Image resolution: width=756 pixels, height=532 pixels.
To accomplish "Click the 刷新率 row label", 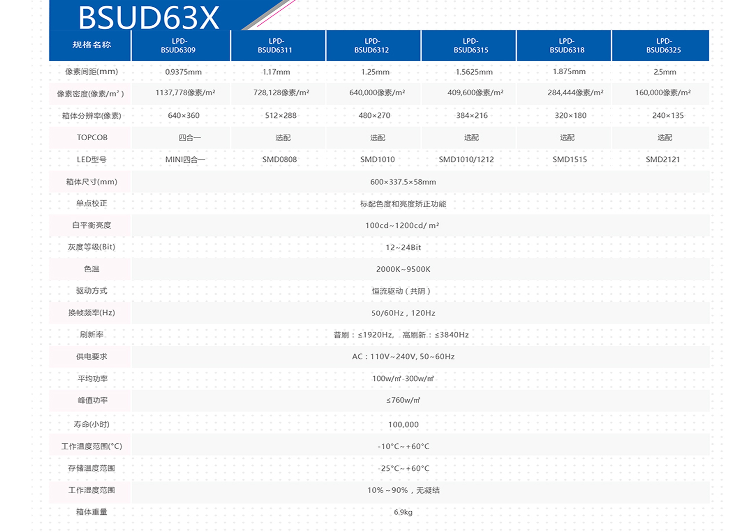I will coord(92,335).
